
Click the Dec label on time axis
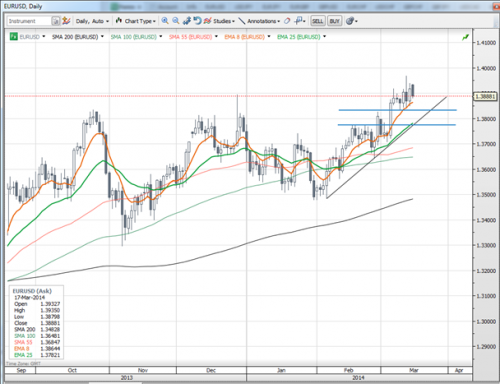pyautogui.click(x=211, y=370)
